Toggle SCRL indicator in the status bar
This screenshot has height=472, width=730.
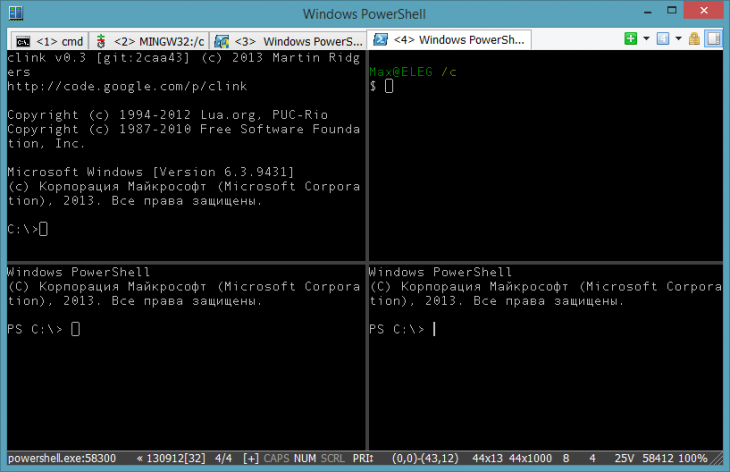click(332, 458)
